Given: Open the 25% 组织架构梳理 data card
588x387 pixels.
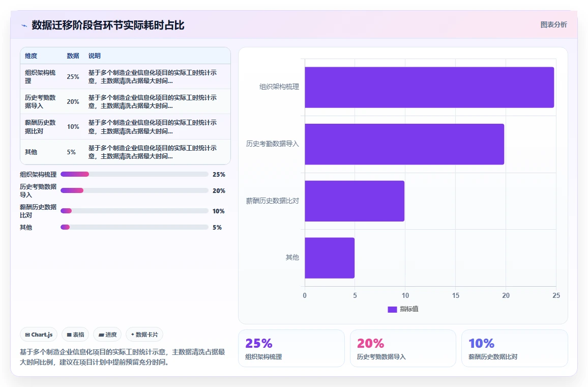Looking at the screenshot, I should (291, 348).
